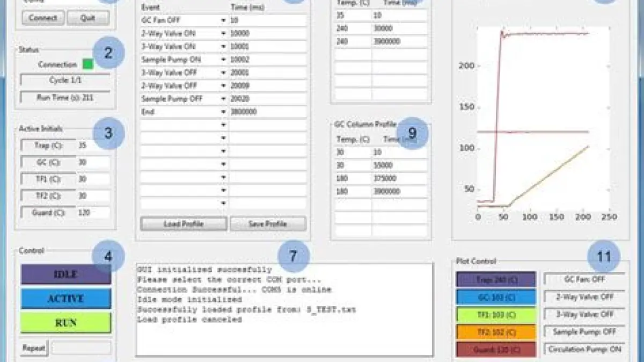The height and width of the screenshot is (362, 644).
Task: Click the Save Profile button
Action: tap(268, 224)
